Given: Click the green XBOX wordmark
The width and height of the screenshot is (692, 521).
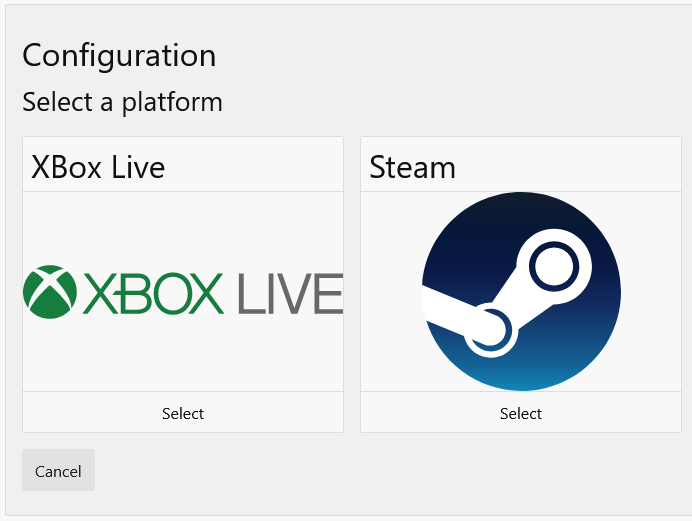Looking at the screenshot, I should [x=153, y=292].
